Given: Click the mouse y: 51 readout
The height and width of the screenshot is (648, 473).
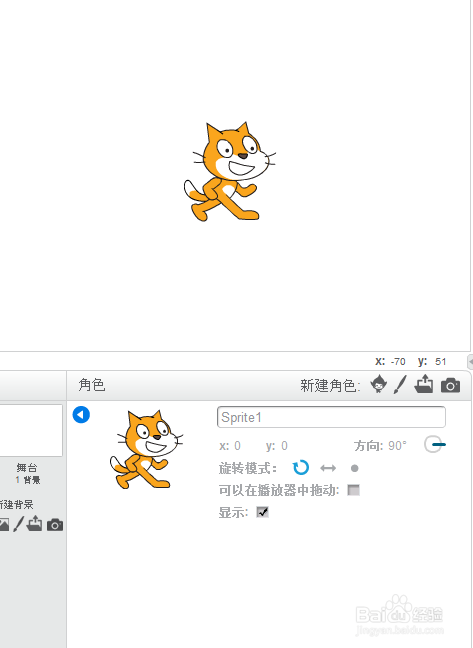Looking at the screenshot, I should (432, 362).
